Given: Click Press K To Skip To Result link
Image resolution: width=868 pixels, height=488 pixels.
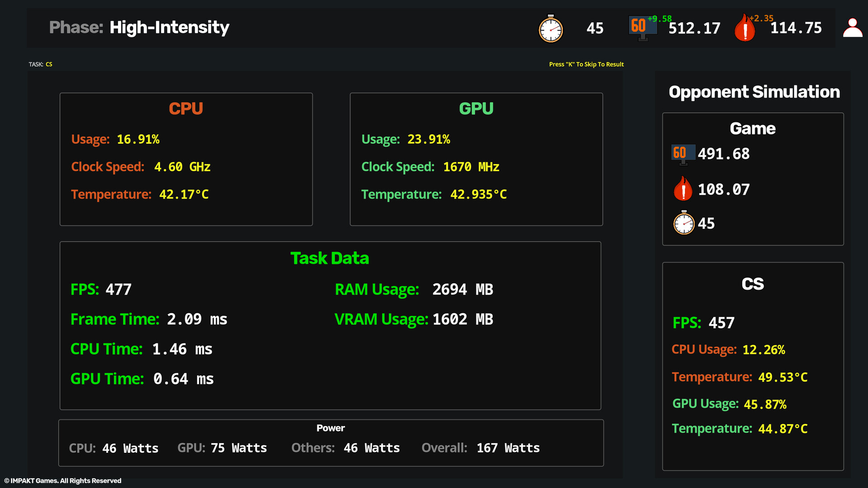Looking at the screenshot, I should click(x=586, y=64).
